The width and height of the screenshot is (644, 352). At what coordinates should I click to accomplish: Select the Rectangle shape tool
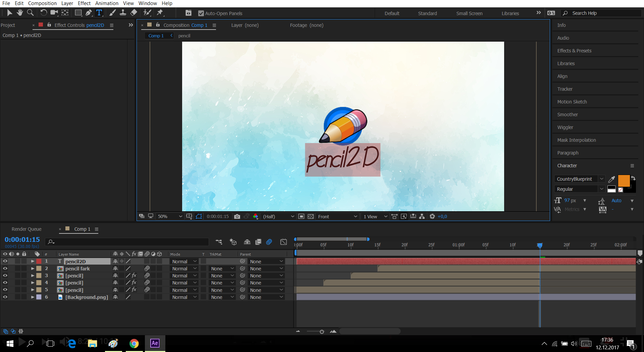coord(78,13)
